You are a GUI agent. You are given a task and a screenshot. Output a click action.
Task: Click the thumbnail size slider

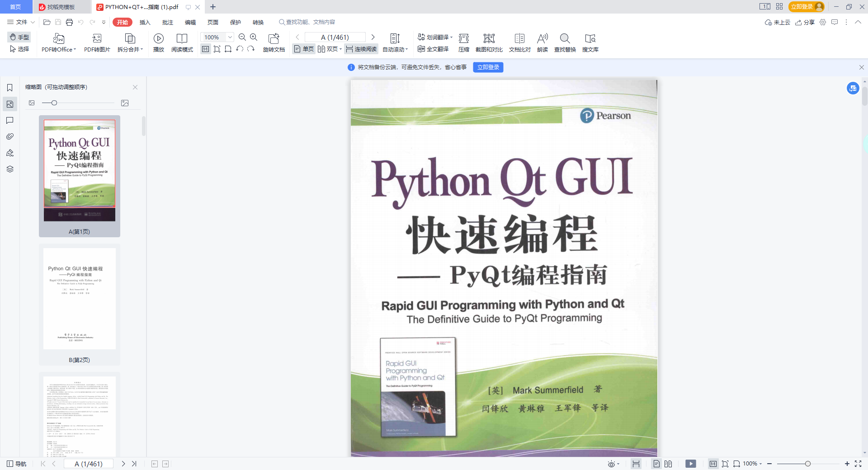pos(54,103)
